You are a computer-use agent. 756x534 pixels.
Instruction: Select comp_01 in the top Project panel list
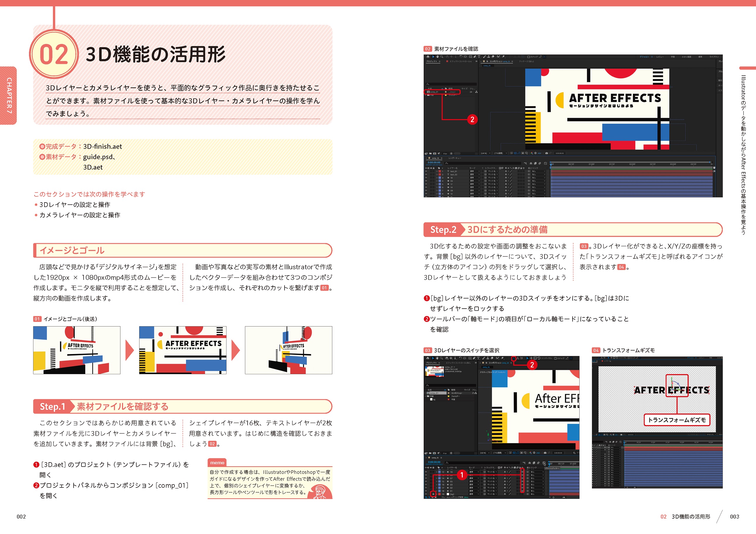[434, 92]
